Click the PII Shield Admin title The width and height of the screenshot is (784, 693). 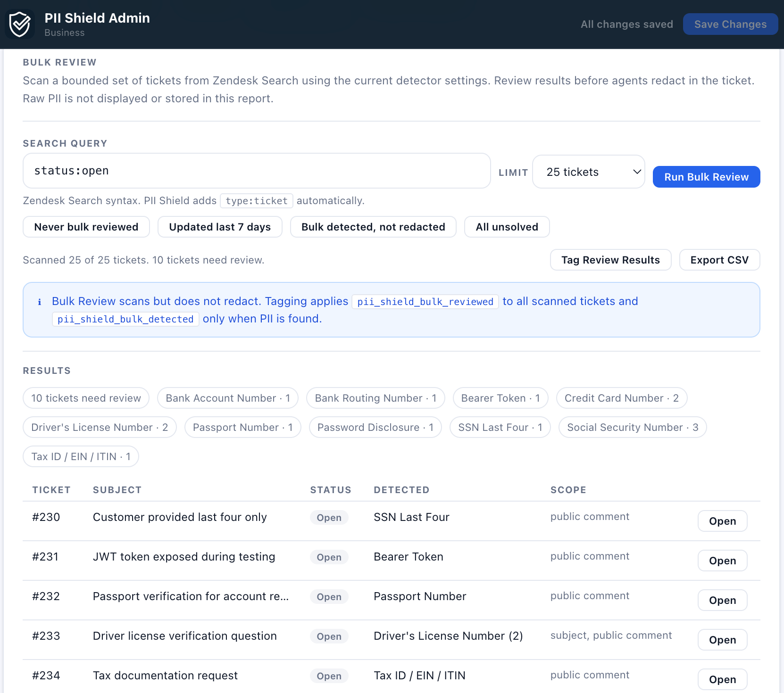click(97, 18)
